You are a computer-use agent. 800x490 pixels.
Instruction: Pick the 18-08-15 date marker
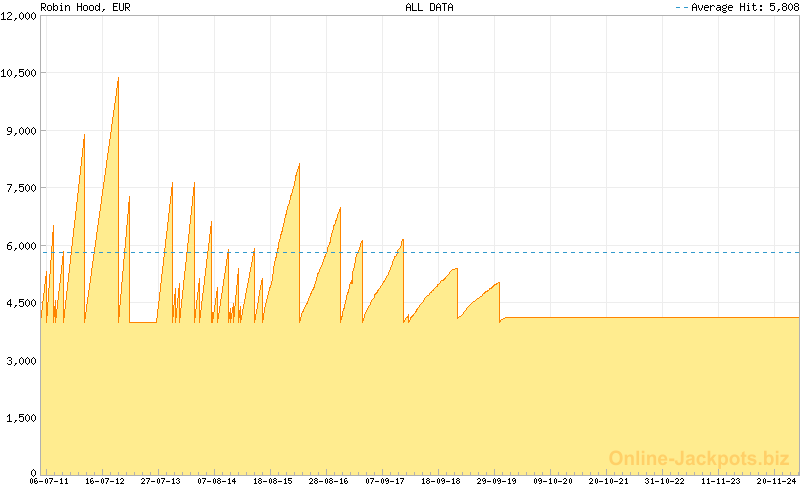[272, 481]
